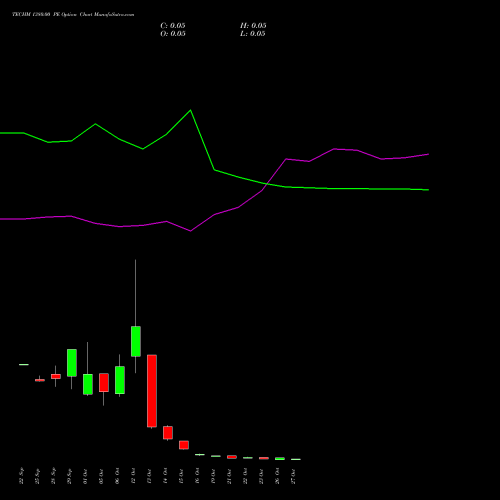Click the '22 Sep' date axis label

(22, 476)
